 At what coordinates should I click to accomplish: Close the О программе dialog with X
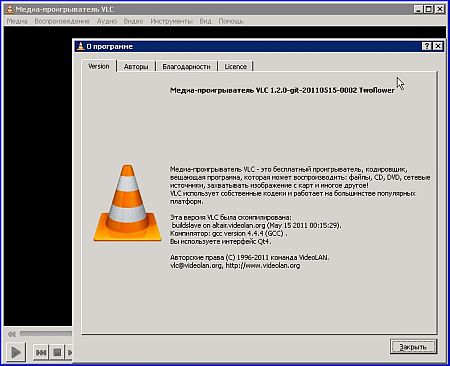click(x=438, y=46)
